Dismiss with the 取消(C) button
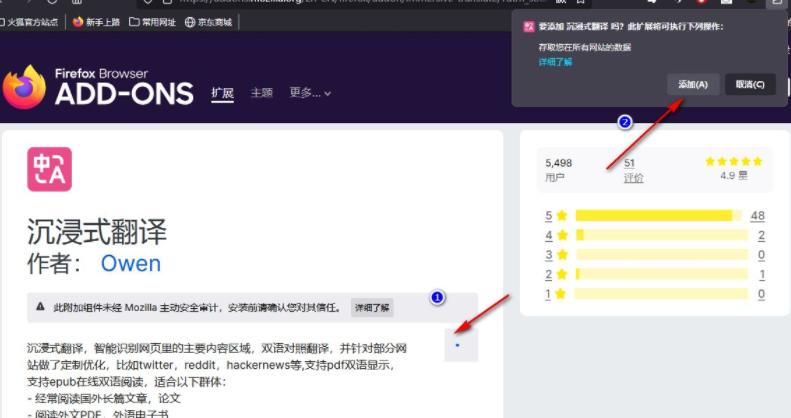791x418 pixels. click(750, 85)
